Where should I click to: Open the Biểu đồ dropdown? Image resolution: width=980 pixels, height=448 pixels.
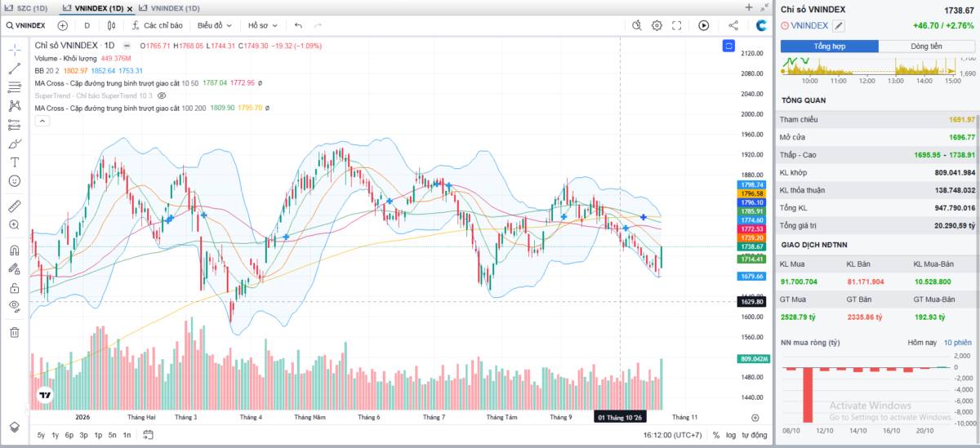(214, 25)
